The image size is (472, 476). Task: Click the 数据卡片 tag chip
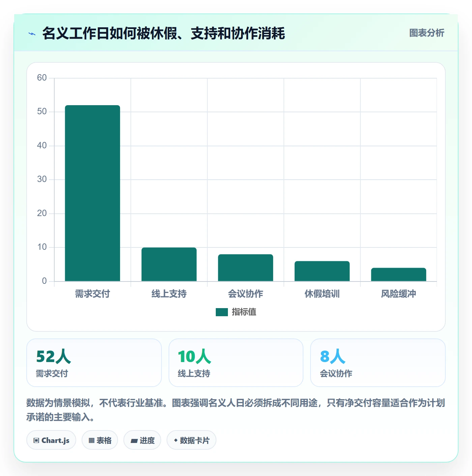tap(191, 440)
